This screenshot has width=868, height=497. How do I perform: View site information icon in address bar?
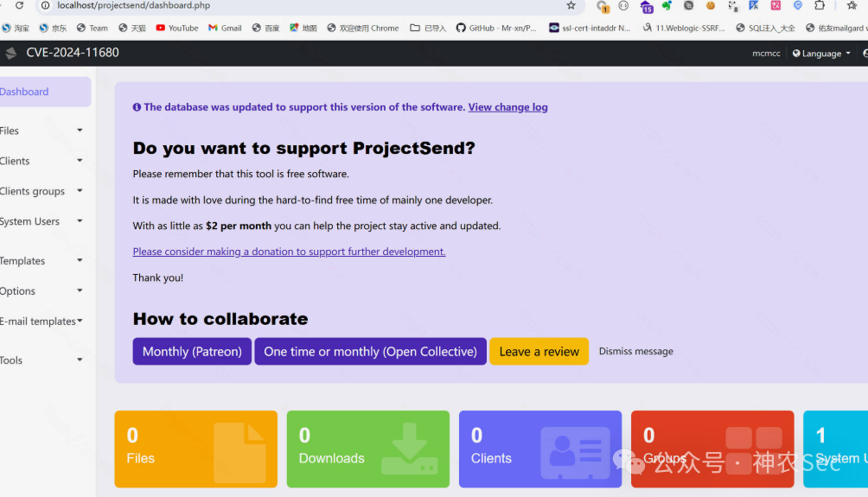click(x=46, y=5)
